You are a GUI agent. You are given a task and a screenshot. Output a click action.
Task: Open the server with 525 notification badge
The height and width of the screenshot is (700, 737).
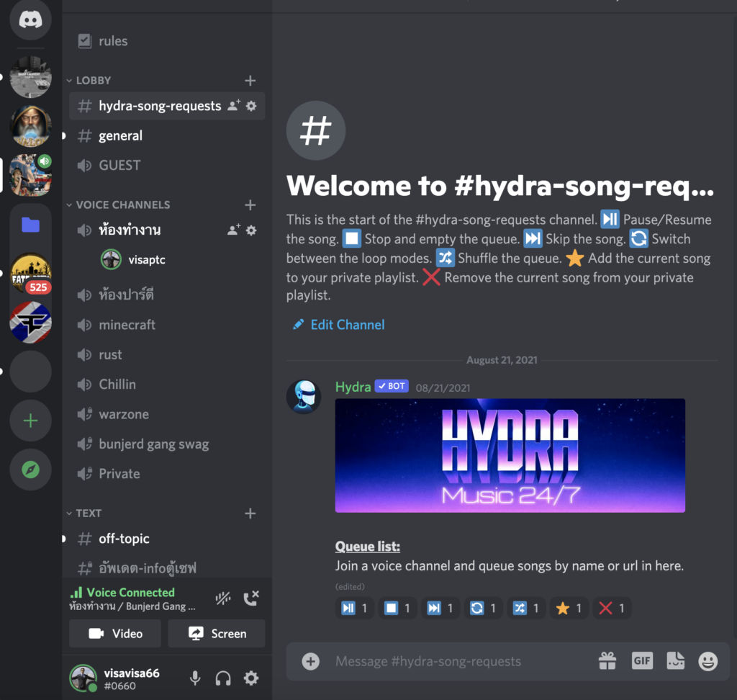(x=30, y=274)
